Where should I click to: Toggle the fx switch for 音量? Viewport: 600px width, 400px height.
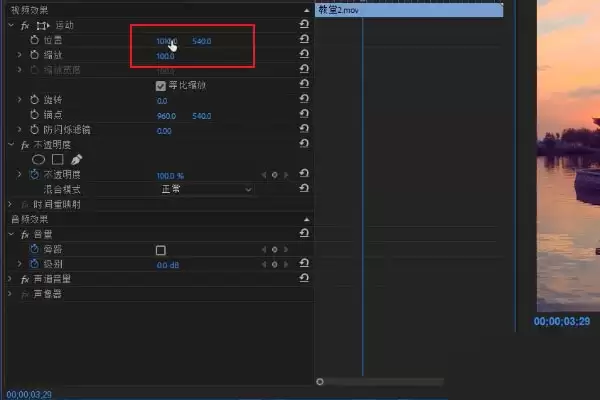pyautogui.click(x=25, y=234)
